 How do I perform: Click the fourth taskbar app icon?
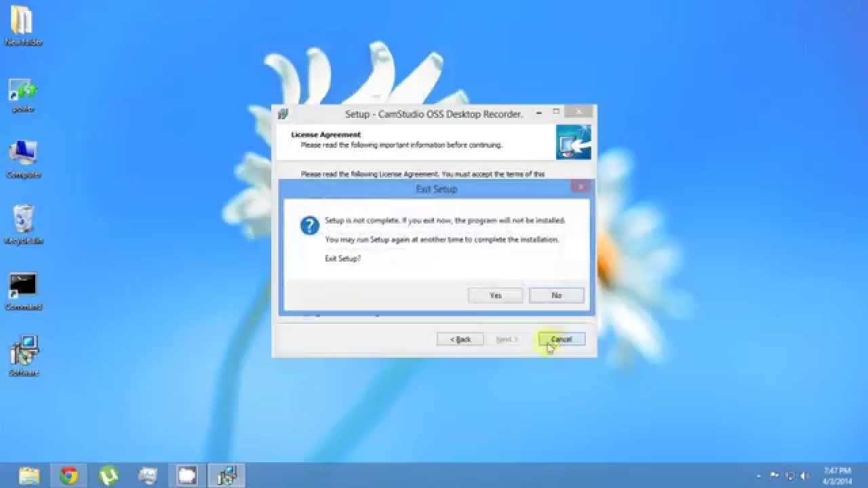147,476
